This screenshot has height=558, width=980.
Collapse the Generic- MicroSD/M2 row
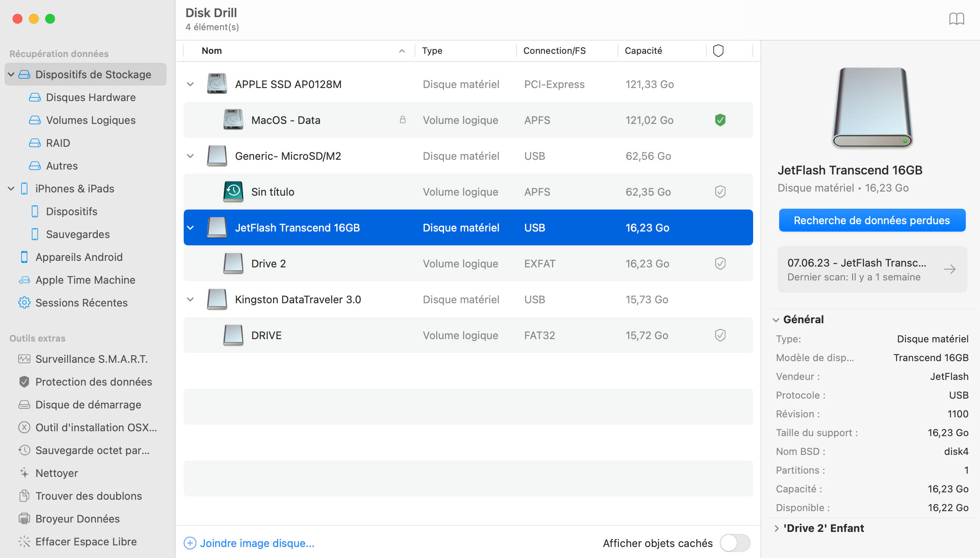tap(190, 156)
